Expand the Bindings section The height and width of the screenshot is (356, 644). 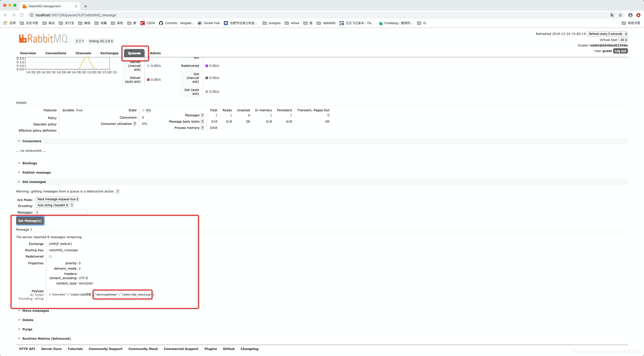tap(29, 163)
